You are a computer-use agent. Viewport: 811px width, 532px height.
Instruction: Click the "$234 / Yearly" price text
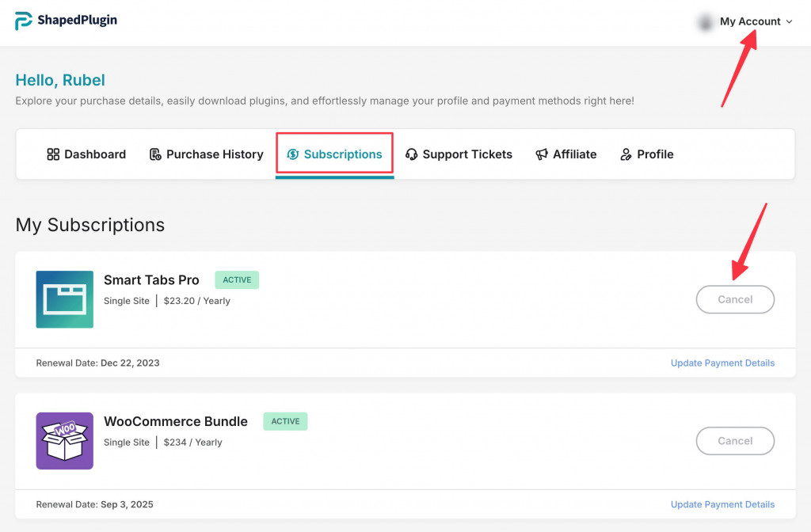point(193,443)
